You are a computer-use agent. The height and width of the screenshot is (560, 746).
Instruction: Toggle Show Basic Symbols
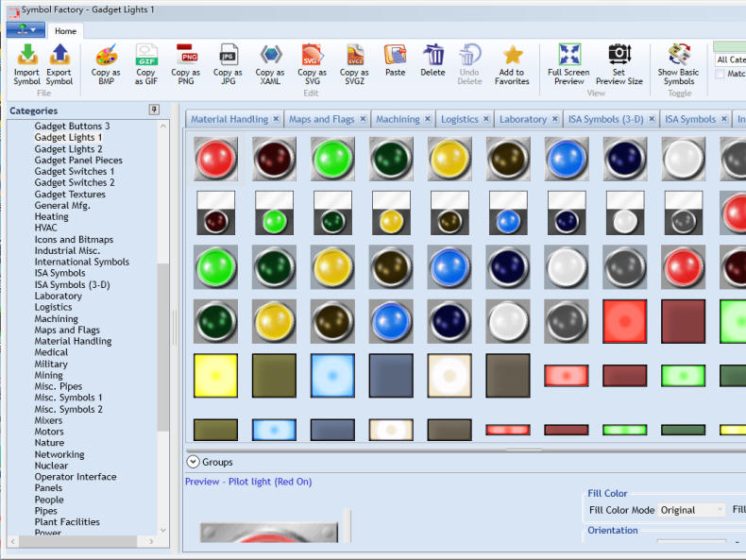click(x=679, y=64)
